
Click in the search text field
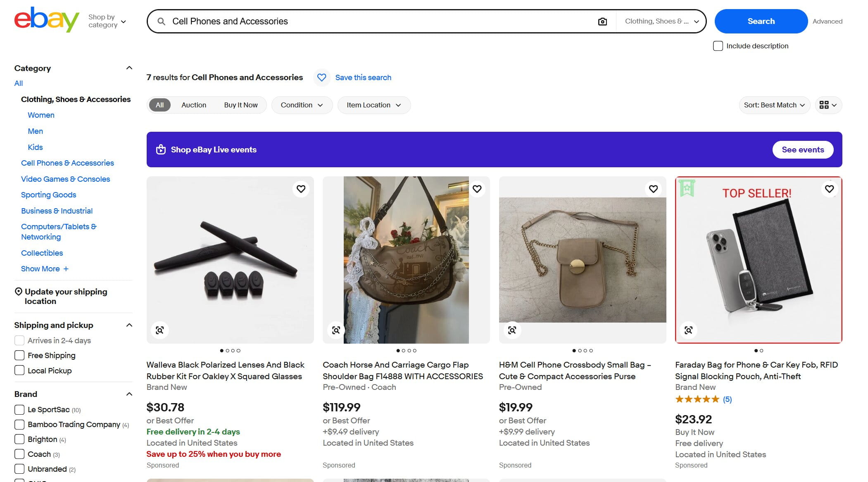pos(380,21)
